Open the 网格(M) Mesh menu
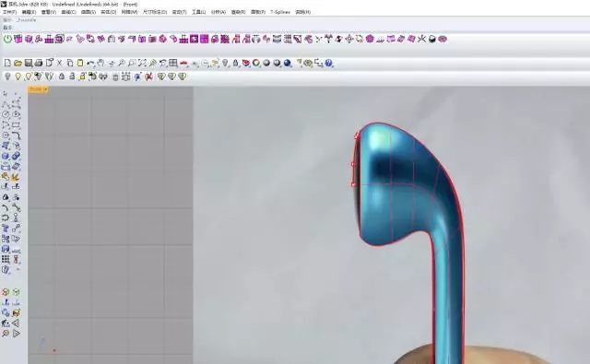Screen dimensions: 590x364 point(129,12)
